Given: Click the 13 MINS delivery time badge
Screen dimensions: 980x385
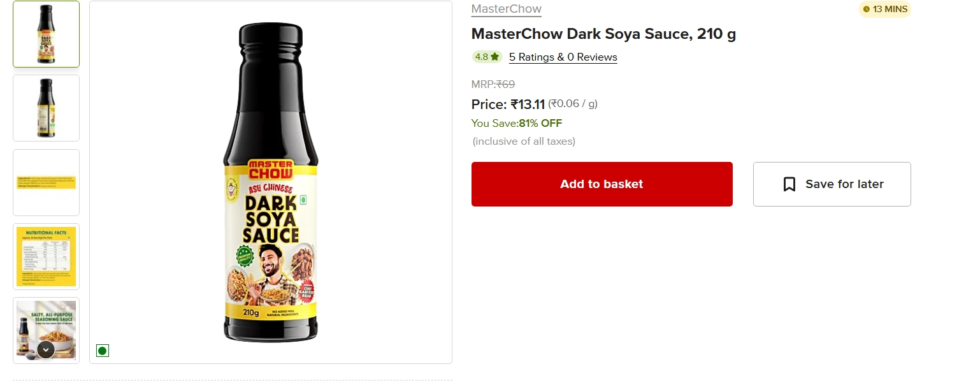Looking at the screenshot, I should click(x=885, y=9).
